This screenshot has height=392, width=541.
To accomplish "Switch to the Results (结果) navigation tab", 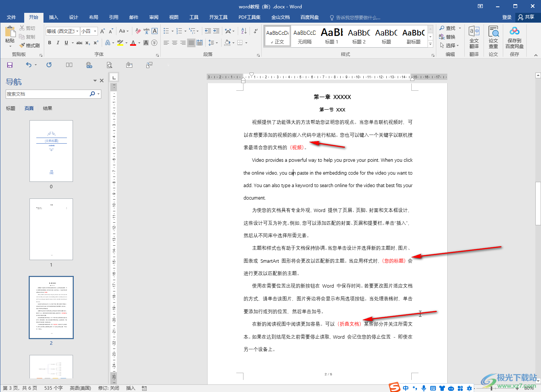I will (x=48, y=108).
